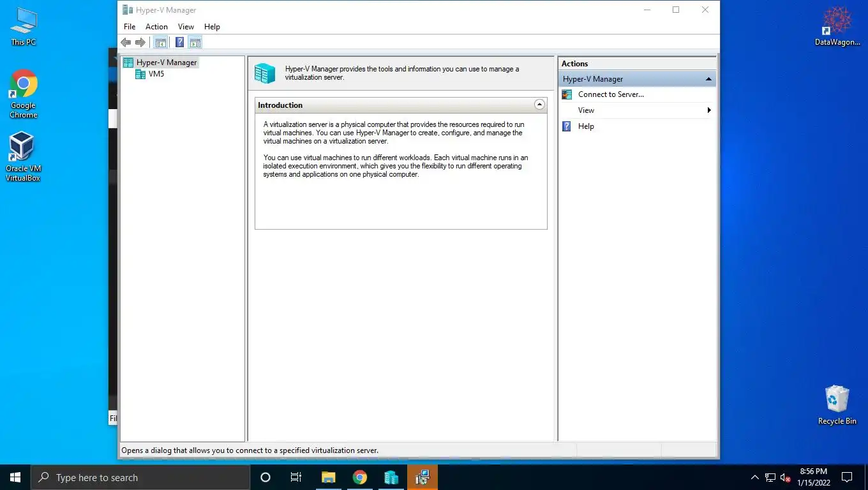Open the Windows Start menu

tap(15, 477)
